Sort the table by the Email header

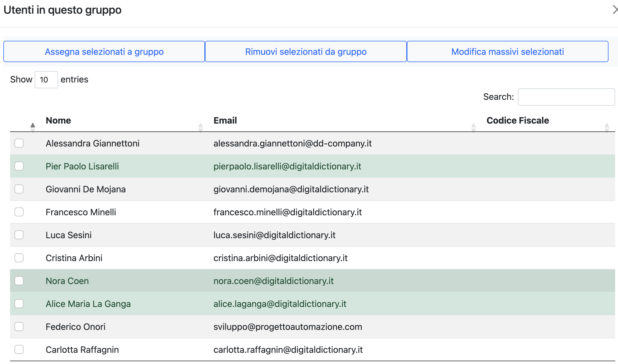click(x=225, y=120)
